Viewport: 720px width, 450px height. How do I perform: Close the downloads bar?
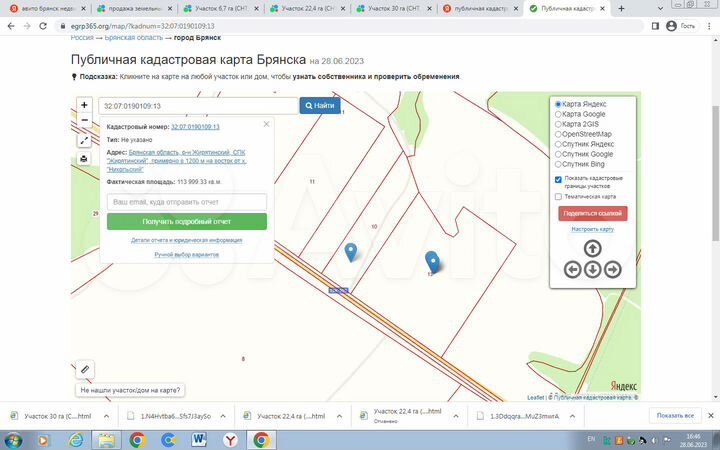coord(711,416)
